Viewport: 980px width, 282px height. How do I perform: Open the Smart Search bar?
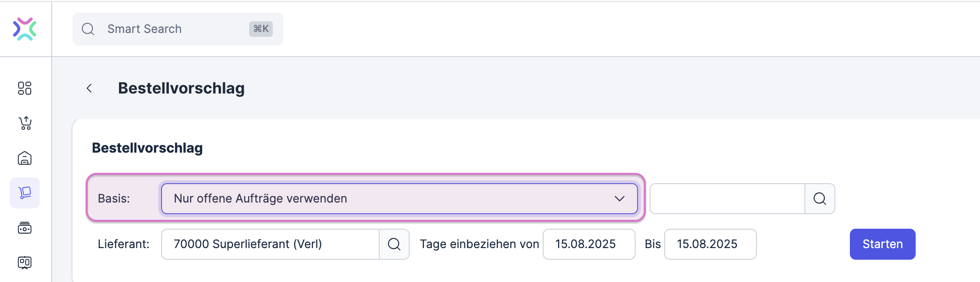point(178,29)
